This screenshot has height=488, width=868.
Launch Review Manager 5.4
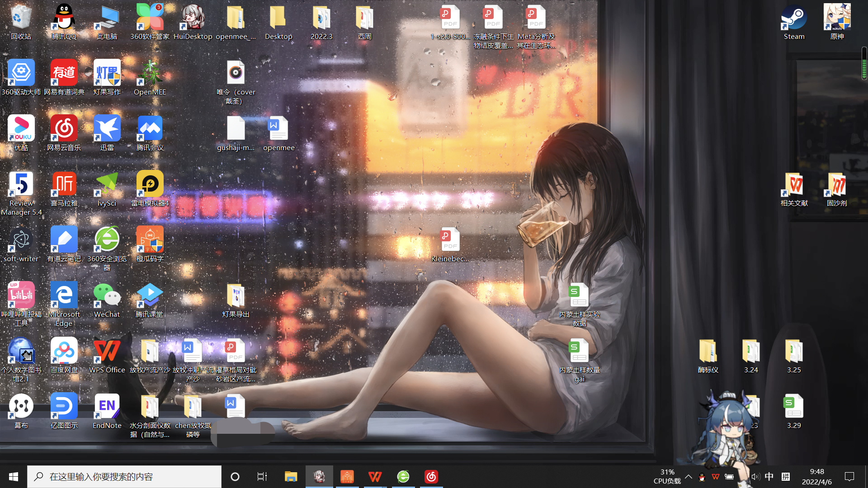(x=21, y=193)
